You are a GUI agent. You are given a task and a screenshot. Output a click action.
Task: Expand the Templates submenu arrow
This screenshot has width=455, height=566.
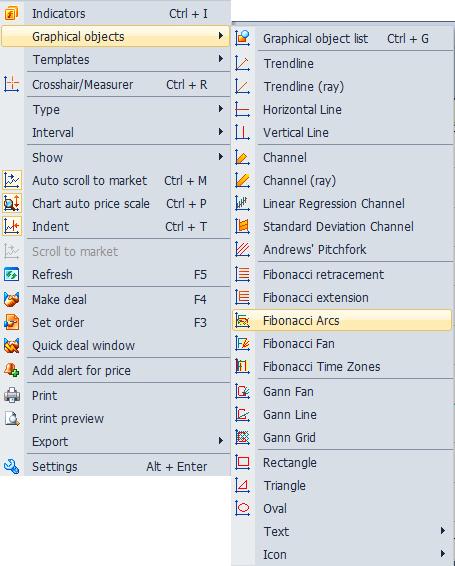pos(221,59)
